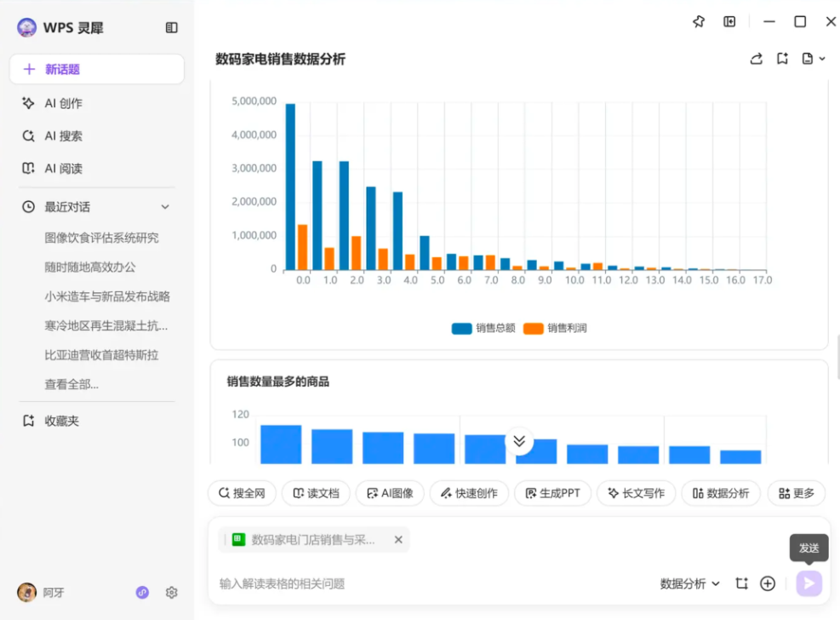Viewport: 840px width, 620px height.
Task: Click the scroll-to-bottom double chevron button
Action: tap(519, 441)
